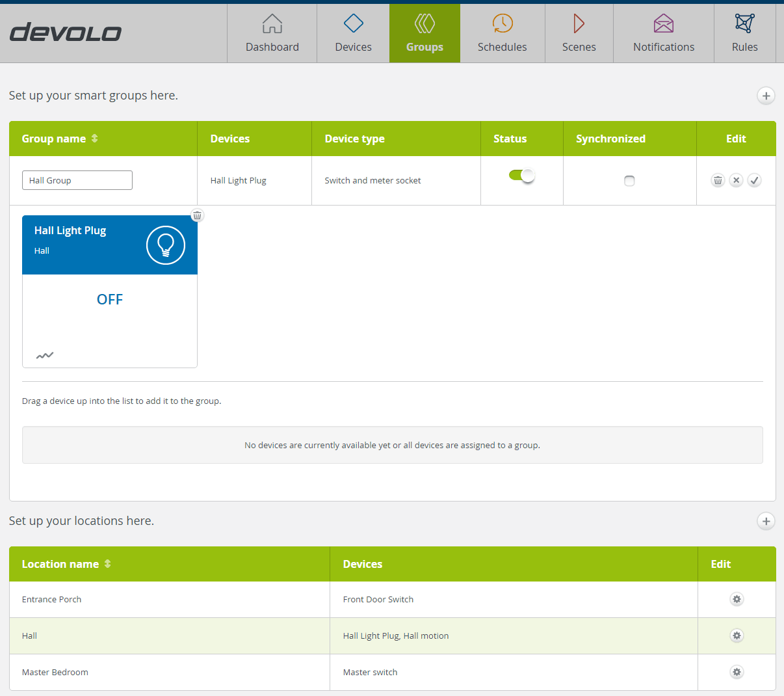The image size is (784, 696).
Task: Sort locations by Location name arrows
Action: 108,564
